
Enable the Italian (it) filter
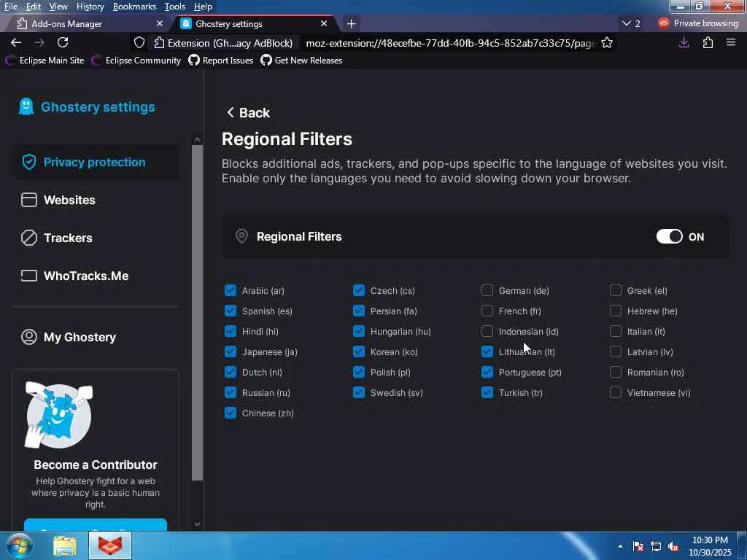[x=616, y=332]
